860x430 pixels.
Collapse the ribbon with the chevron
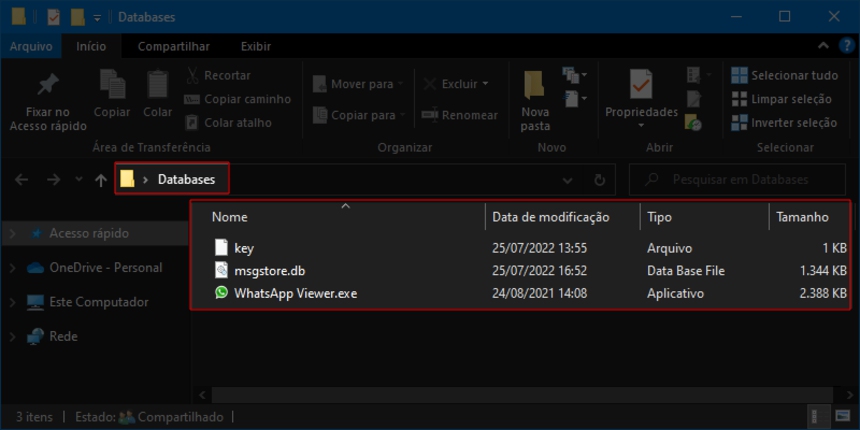pos(823,46)
